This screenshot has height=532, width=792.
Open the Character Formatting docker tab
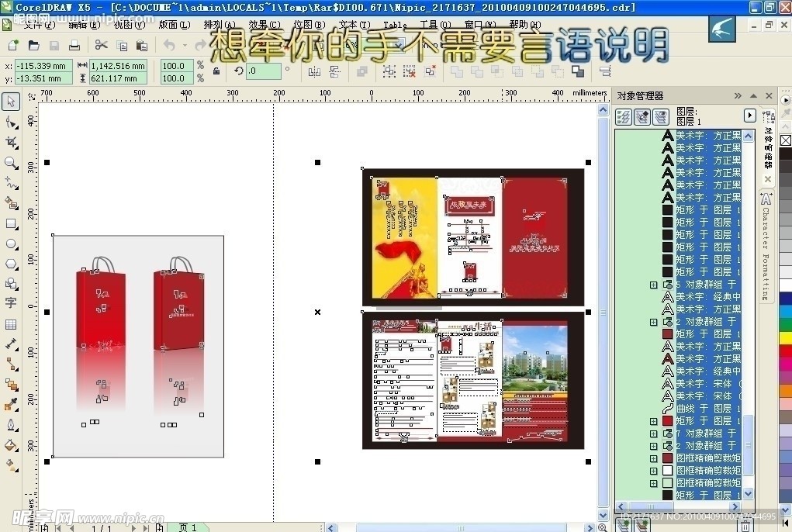tap(766, 247)
